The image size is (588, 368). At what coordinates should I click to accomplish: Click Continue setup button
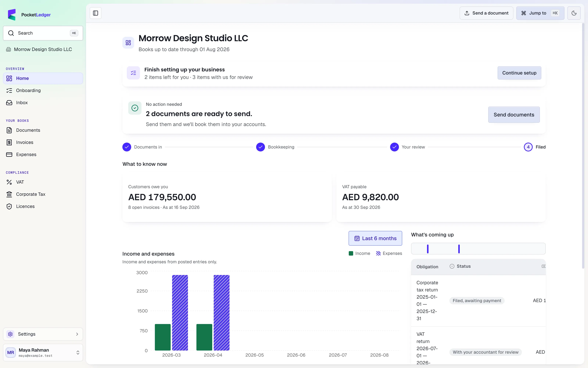[x=519, y=73]
